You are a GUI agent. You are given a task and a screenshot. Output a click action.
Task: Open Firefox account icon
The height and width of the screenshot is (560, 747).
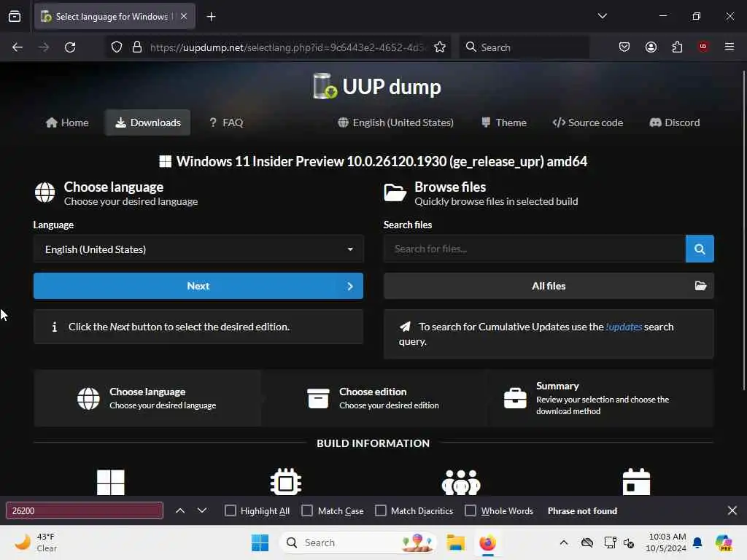[x=651, y=47]
